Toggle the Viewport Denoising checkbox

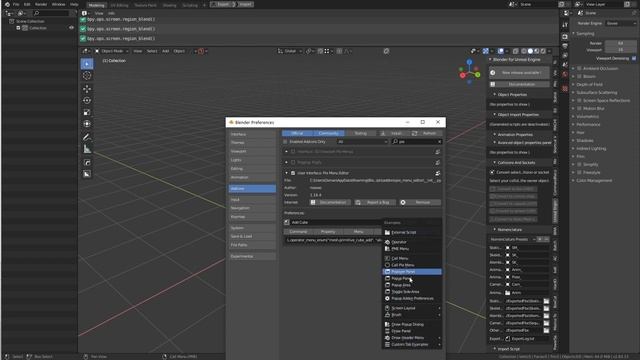(x=634, y=58)
